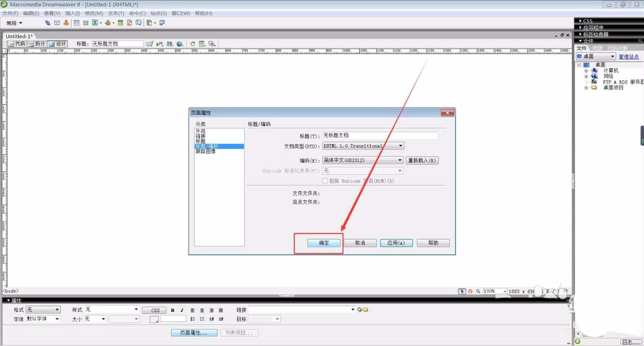This screenshot has height=346, width=644.
Task: Click the 确定 OK button
Action: point(324,243)
